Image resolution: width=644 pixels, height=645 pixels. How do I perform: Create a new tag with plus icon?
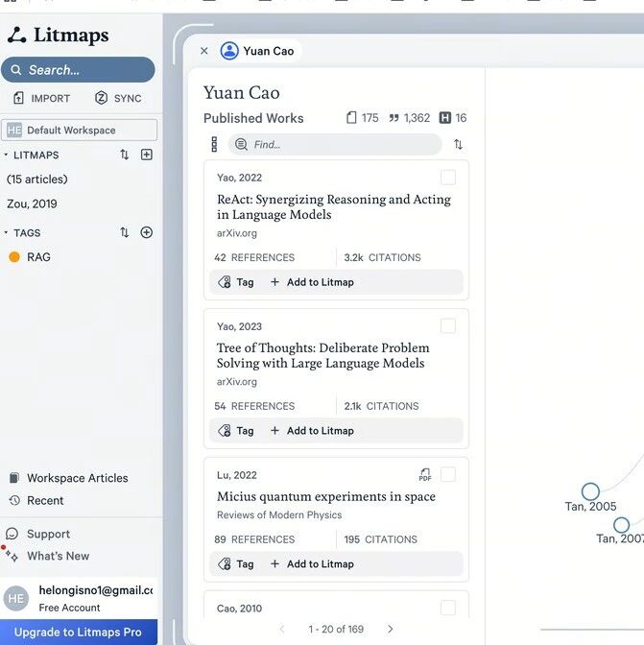(x=147, y=232)
